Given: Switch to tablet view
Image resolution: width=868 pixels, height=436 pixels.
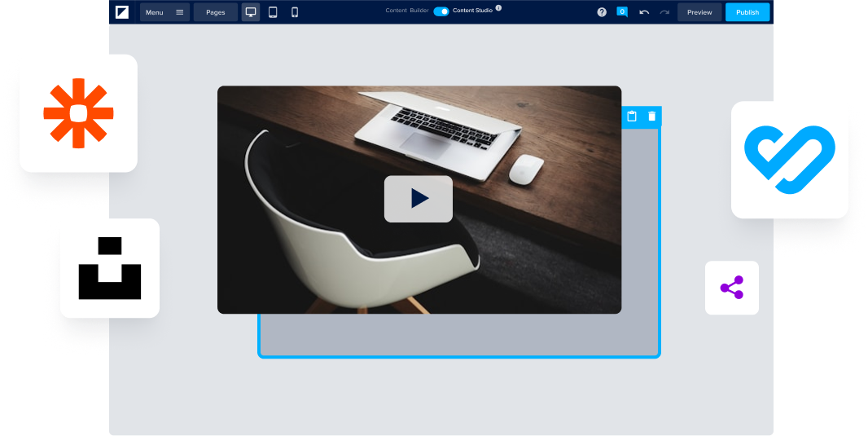Looking at the screenshot, I should click(x=273, y=12).
